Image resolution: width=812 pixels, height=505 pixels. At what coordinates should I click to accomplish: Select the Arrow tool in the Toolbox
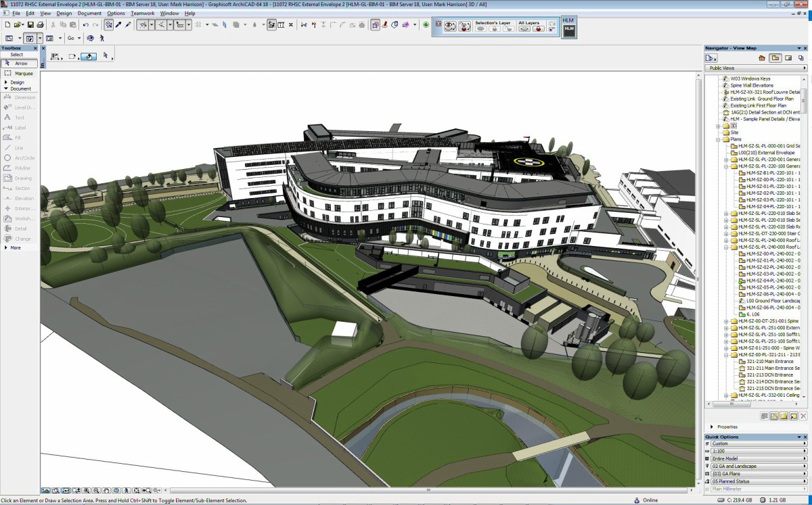click(x=20, y=64)
